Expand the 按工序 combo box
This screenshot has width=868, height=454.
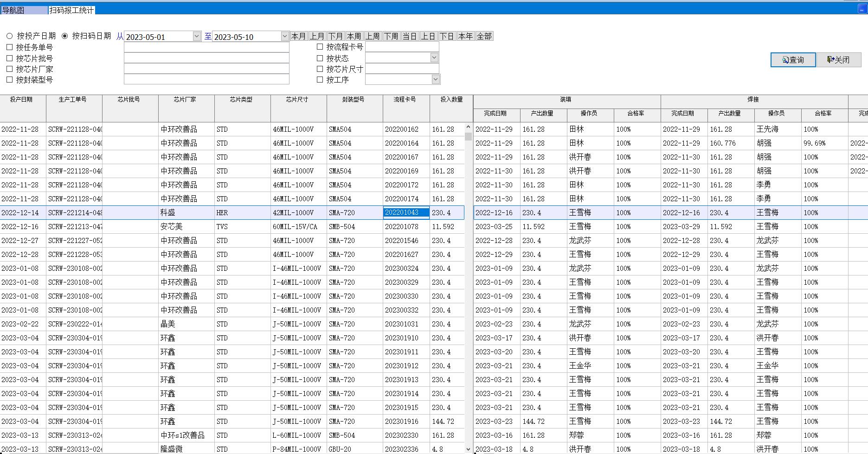(x=435, y=80)
